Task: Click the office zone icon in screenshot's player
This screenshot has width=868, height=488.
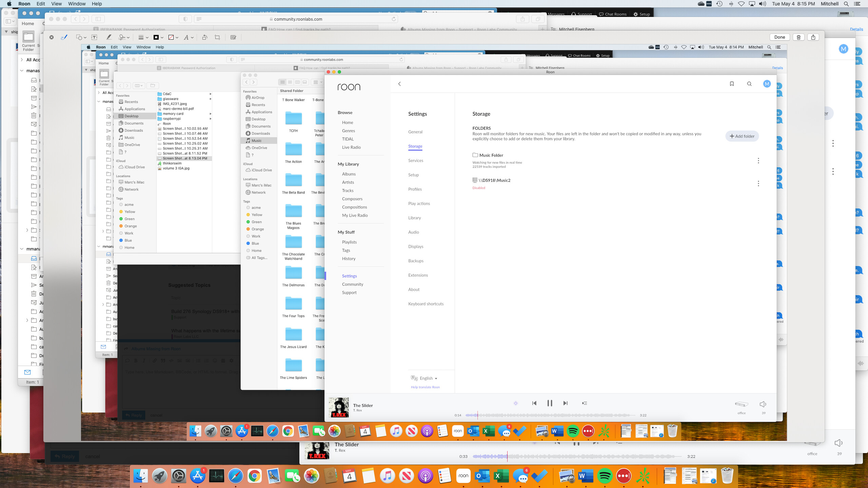Action: [x=742, y=404]
